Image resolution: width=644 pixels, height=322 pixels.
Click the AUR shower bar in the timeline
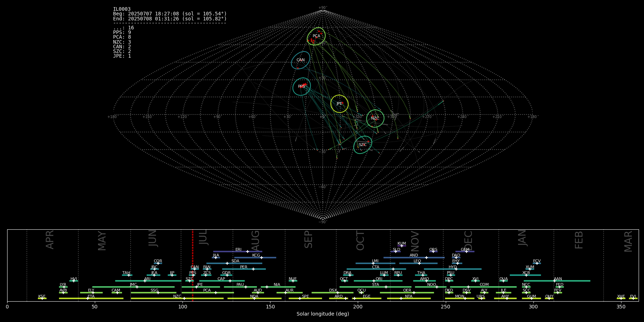coord(289,293)
